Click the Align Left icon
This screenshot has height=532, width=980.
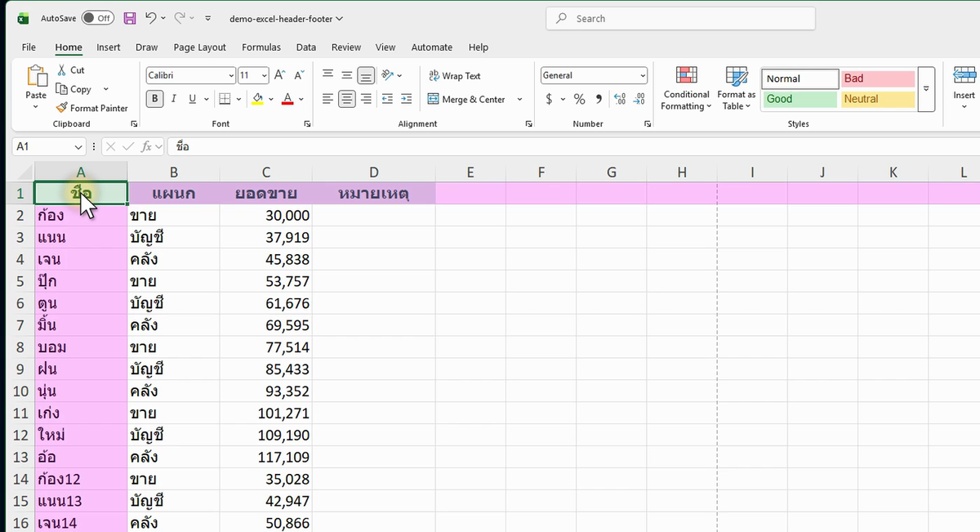tap(327, 99)
